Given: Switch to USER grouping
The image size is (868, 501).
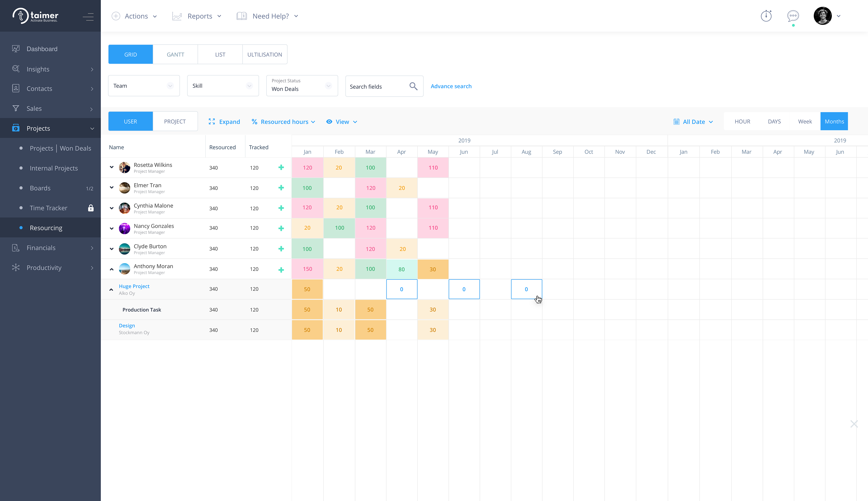Looking at the screenshot, I should [x=130, y=121].
